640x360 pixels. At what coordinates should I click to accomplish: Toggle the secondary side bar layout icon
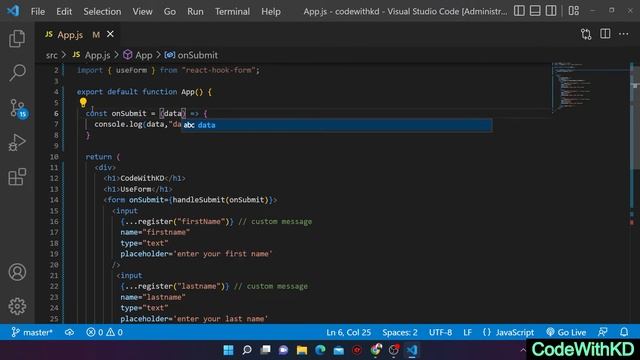551,11
